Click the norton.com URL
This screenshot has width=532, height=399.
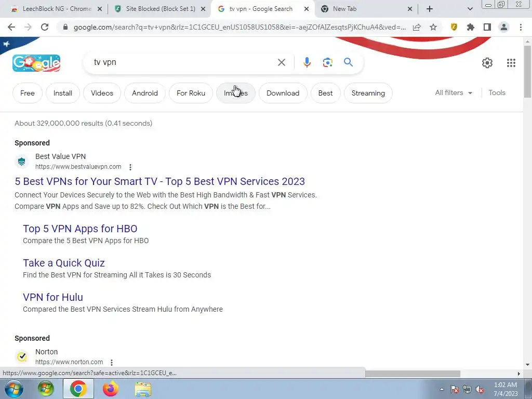[69, 362]
